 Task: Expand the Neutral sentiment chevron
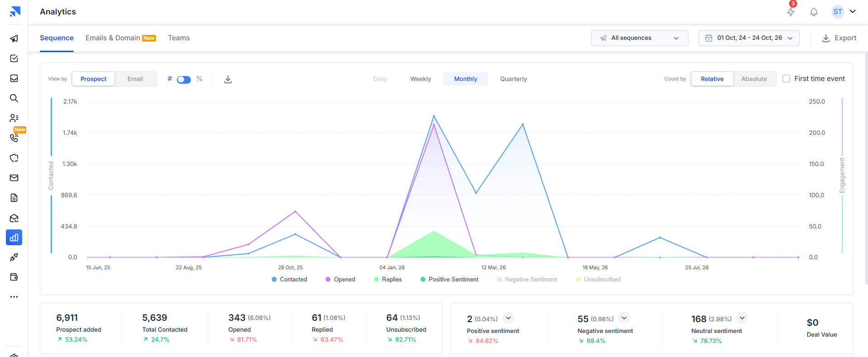pyautogui.click(x=742, y=318)
